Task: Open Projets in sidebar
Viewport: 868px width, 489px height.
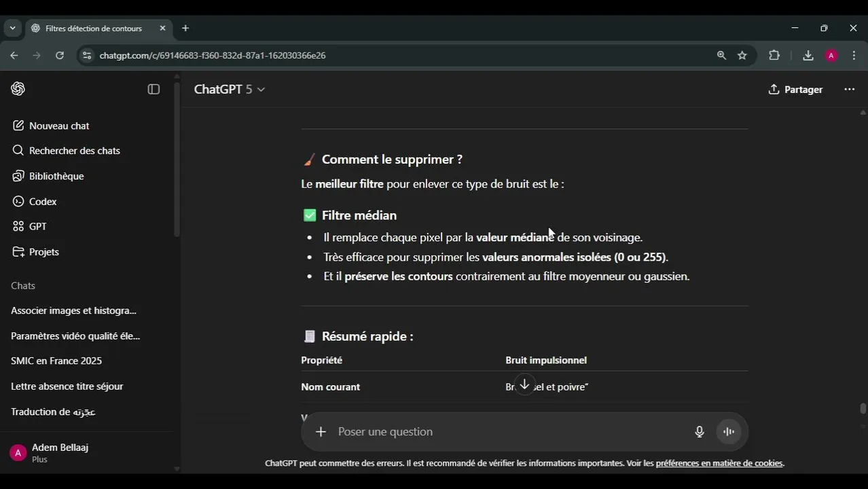Action: click(x=36, y=252)
